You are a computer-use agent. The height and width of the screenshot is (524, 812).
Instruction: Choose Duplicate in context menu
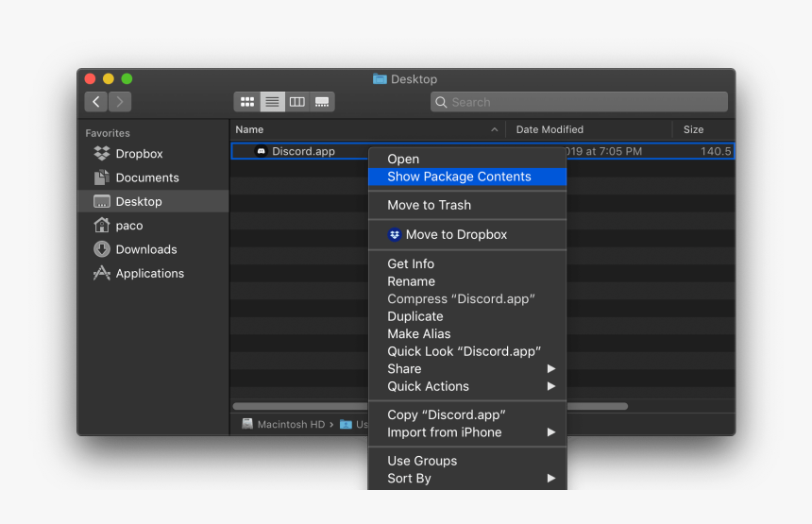467,316
